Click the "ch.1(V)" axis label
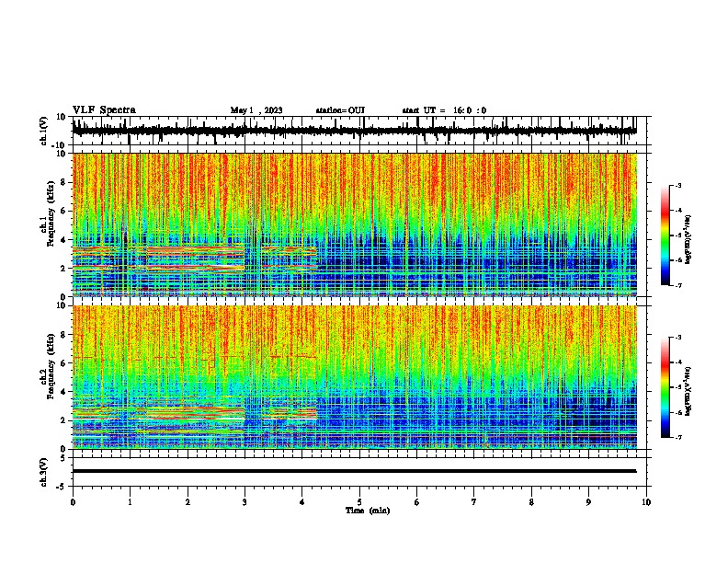The image size is (728, 563). coord(44,131)
